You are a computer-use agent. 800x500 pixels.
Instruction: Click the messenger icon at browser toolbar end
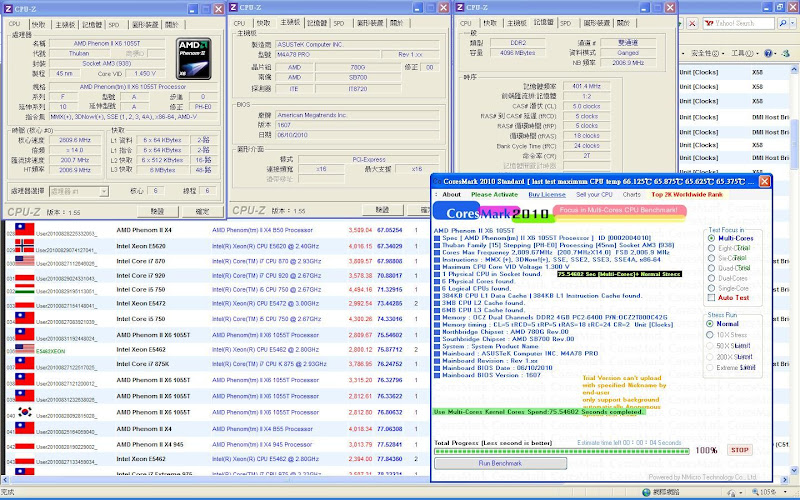[x=786, y=53]
